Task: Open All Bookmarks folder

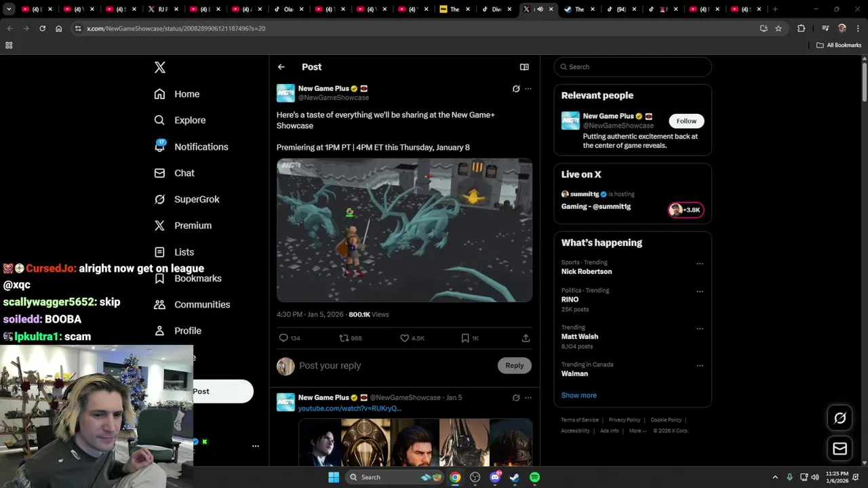Action: point(839,45)
